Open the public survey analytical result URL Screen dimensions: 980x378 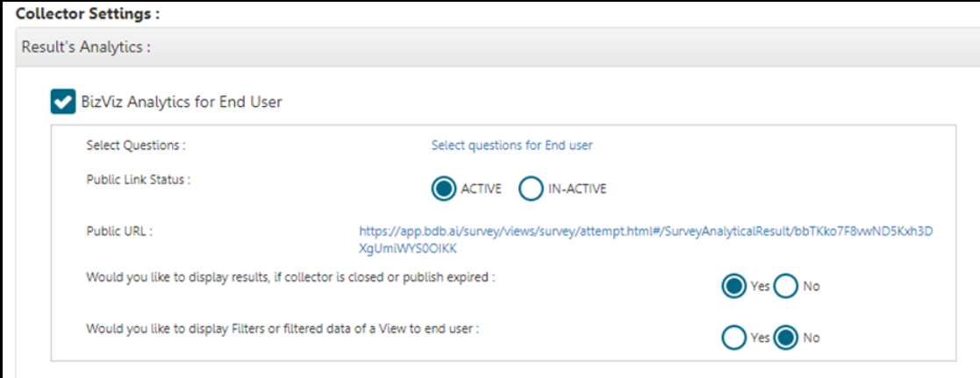point(645,239)
